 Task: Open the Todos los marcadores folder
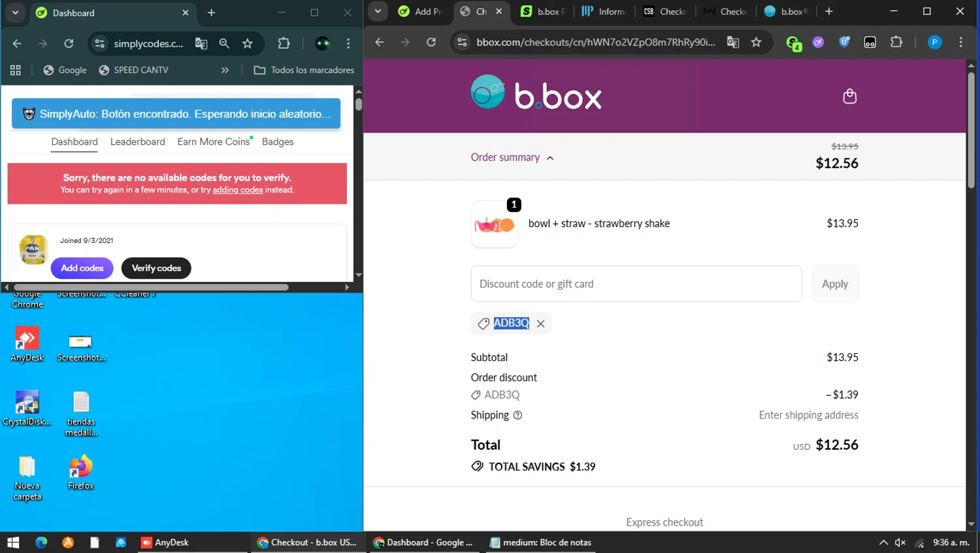tap(304, 70)
